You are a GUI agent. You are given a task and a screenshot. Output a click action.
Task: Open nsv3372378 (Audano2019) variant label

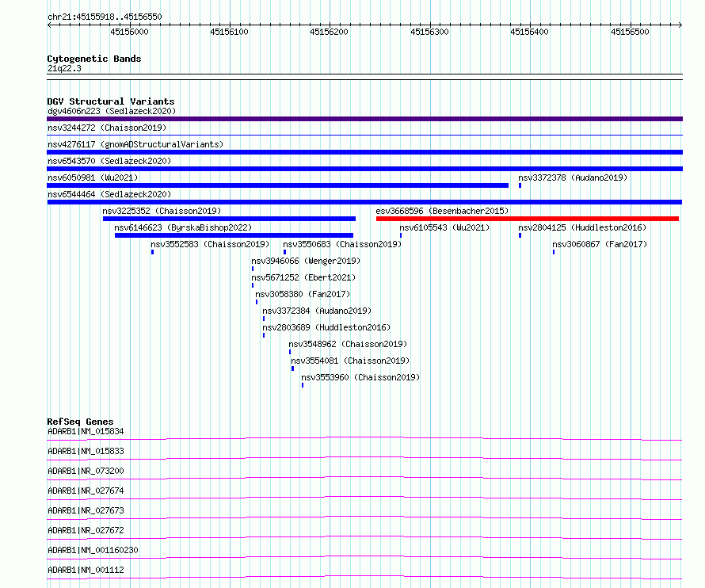(573, 178)
